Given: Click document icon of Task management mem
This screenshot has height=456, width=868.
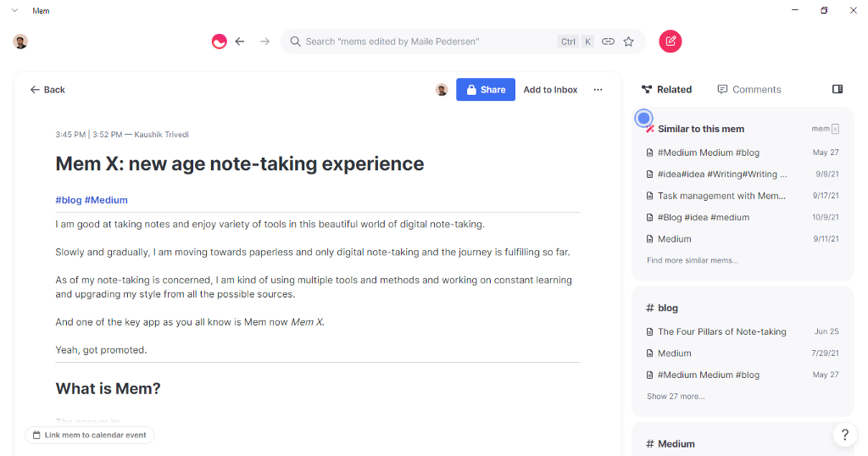Looking at the screenshot, I should (650, 196).
